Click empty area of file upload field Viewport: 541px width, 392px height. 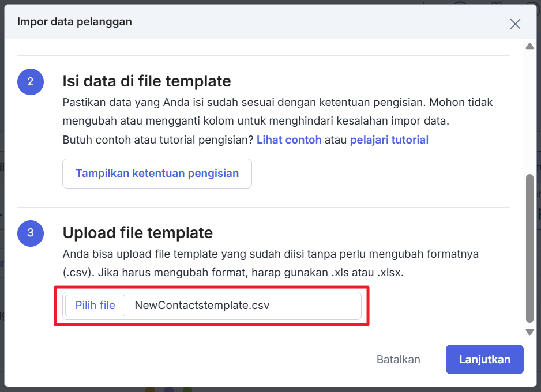pyautogui.click(x=317, y=305)
